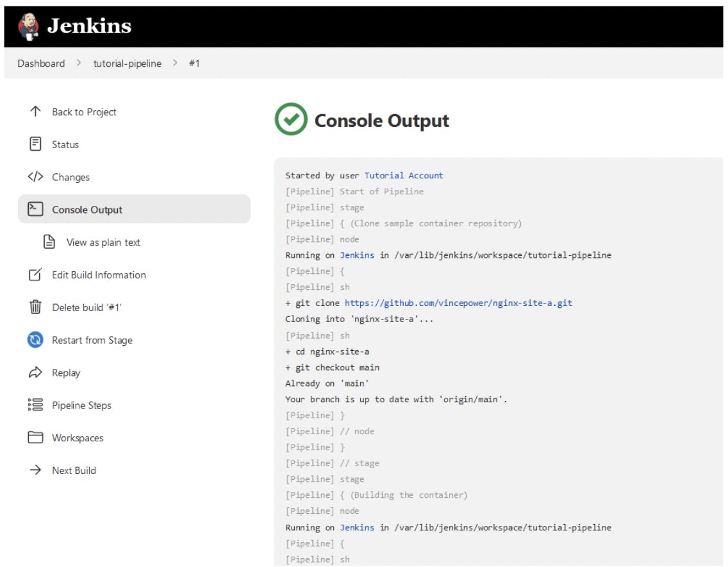The height and width of the screenshot is (567, 728).
Task: Open first Jenkins node link in console
Action: coord(356,255)
